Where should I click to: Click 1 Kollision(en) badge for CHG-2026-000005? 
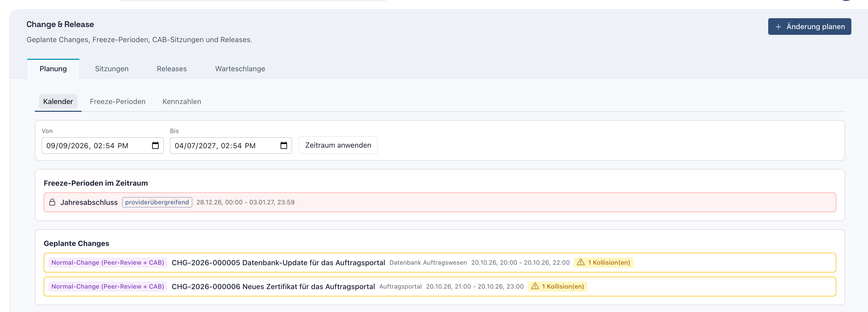tap(603, 263)
